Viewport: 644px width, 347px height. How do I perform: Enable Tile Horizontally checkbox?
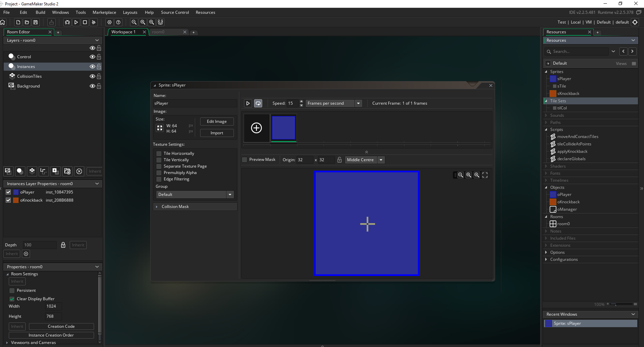coord(159,153)
